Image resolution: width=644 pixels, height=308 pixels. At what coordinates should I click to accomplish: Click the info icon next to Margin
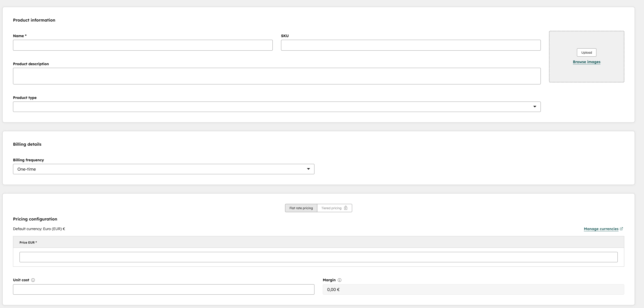(x=340, y=280)
